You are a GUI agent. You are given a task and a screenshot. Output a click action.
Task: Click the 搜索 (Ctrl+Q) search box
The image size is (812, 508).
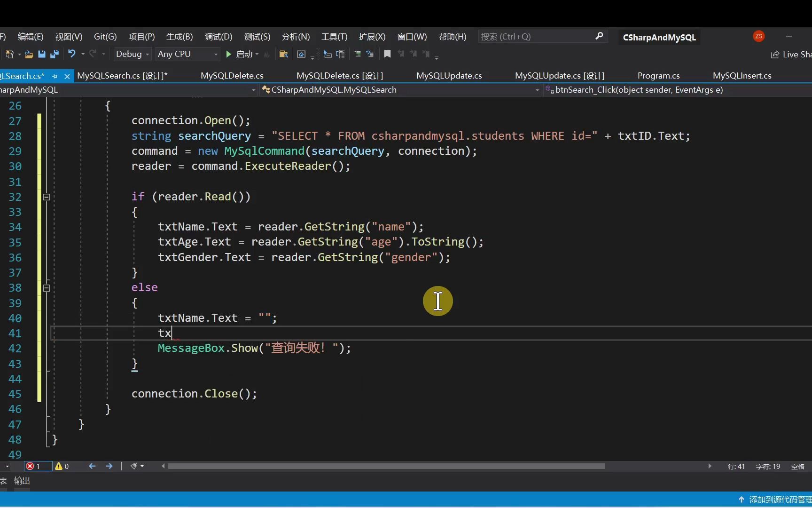pyautogui.click(x=536, y=36)
